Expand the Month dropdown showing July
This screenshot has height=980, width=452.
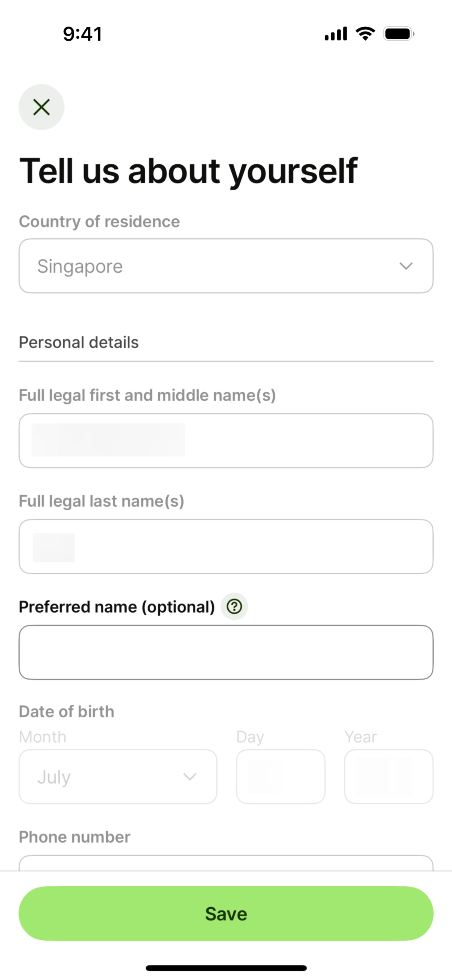pos(118,777)
